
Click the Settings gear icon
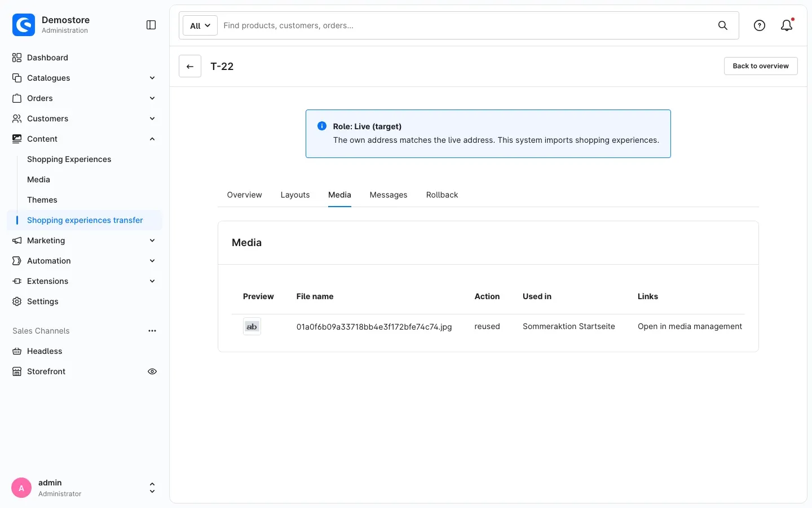click(x=17, y=301)
